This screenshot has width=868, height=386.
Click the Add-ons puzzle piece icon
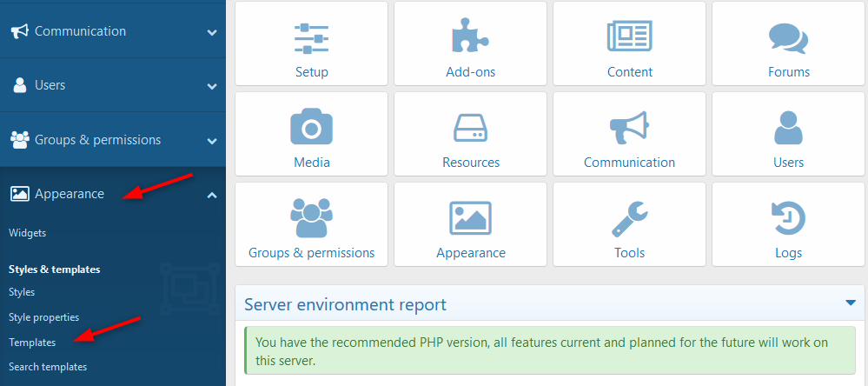[x=470, y=37]
